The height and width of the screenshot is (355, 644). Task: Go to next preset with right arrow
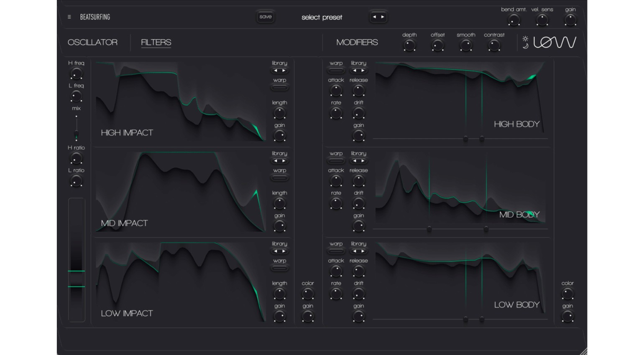point(383,17)
